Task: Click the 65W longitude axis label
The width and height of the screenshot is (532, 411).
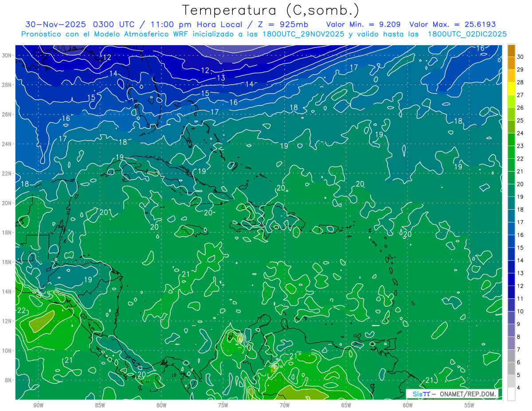Action: coord(346,405)
